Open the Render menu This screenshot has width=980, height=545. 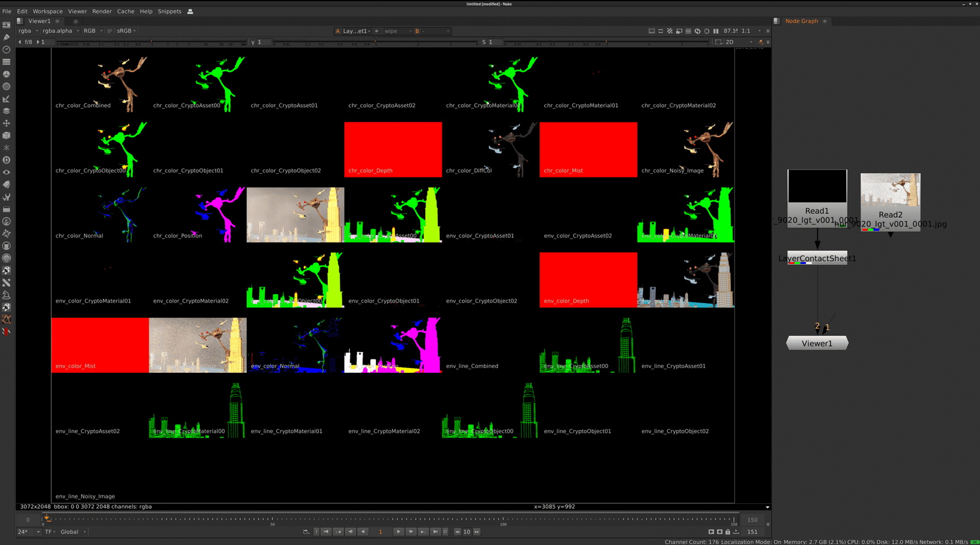point(102,11)
